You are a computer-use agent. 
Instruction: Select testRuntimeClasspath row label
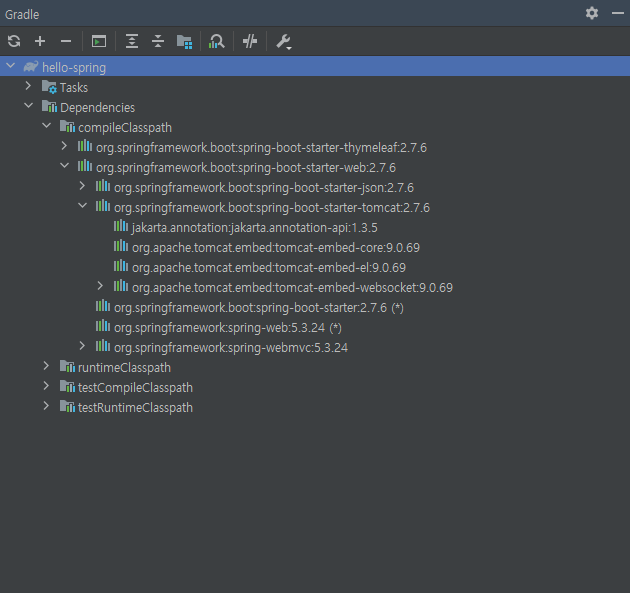point(135,407)
